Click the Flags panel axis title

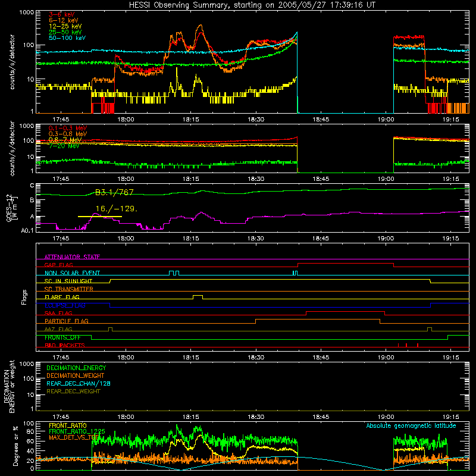pos(24,297)
